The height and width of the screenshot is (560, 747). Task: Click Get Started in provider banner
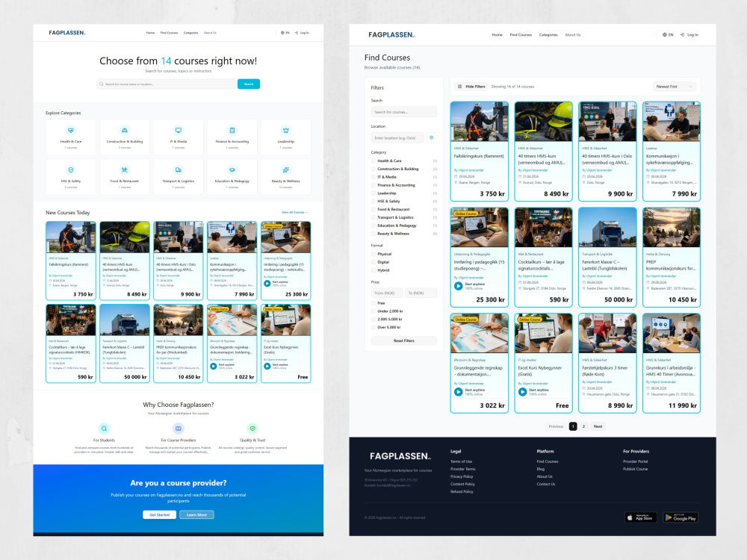pos(159,514)
